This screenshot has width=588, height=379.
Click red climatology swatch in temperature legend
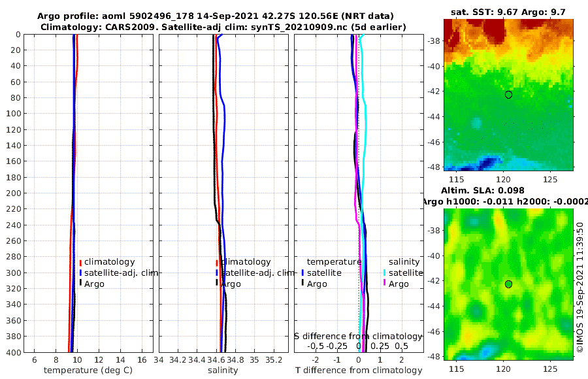tap(80, 262)
